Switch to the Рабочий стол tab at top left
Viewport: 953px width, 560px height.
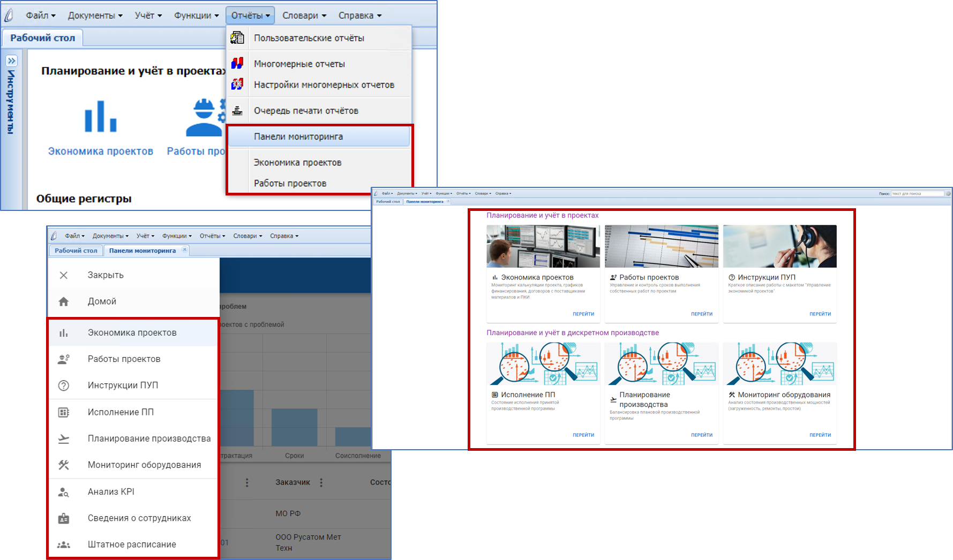coord(43,38)
